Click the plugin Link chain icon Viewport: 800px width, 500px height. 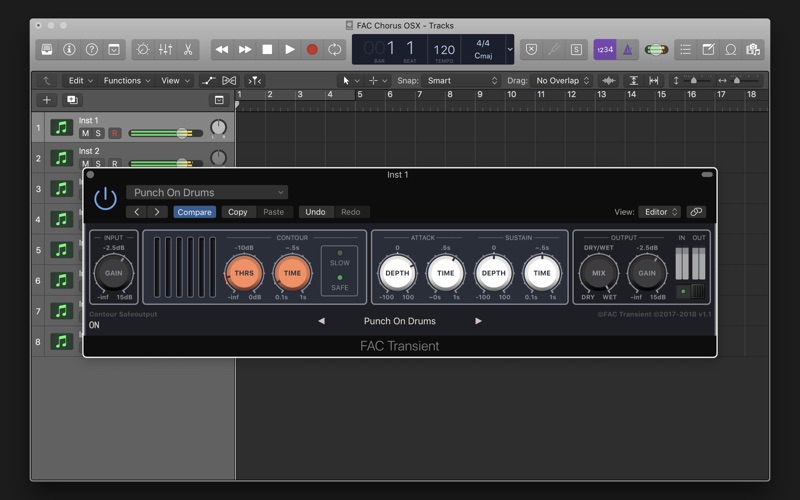coord(696,212)
